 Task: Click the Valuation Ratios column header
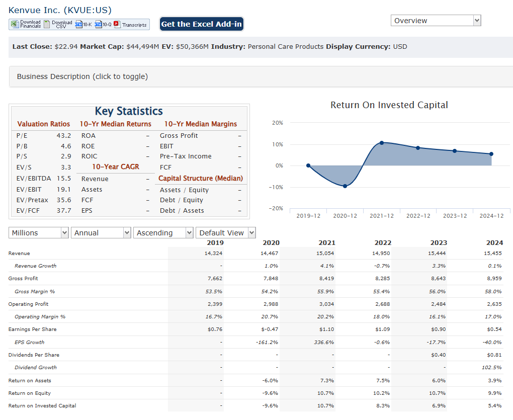point(44,124)
